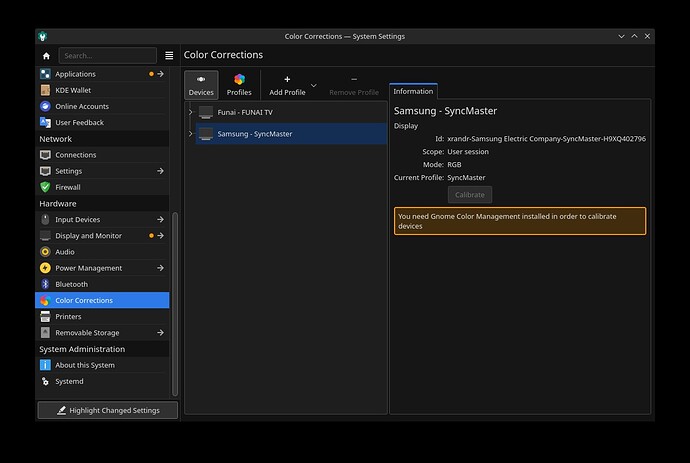
Task: Click into the Search field
Action: (108, 55)
